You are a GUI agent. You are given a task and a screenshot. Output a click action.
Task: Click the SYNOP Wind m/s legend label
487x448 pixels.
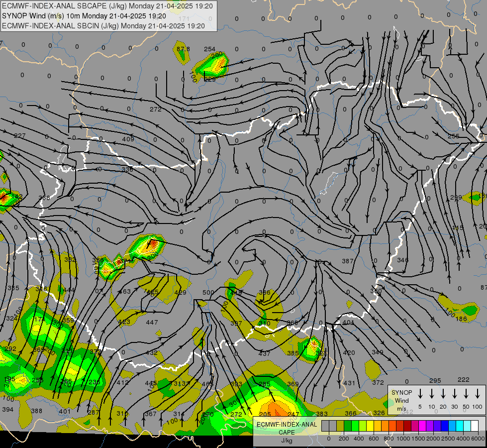pos(401,400)
